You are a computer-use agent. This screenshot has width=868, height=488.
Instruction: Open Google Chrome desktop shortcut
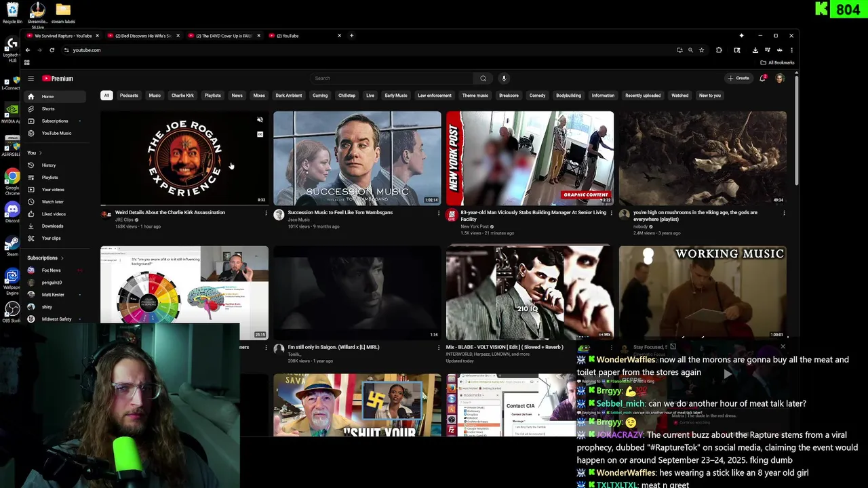(x=12, y=180)
